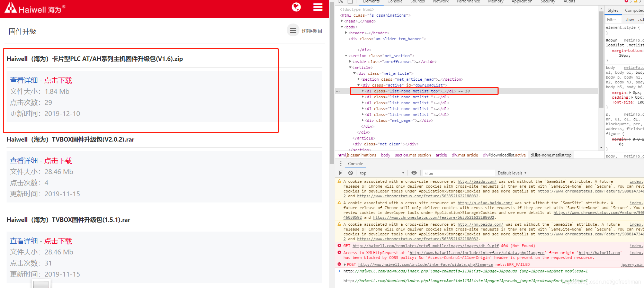
Task: Click the globe language icon in the red header
Action: point(296,7)
